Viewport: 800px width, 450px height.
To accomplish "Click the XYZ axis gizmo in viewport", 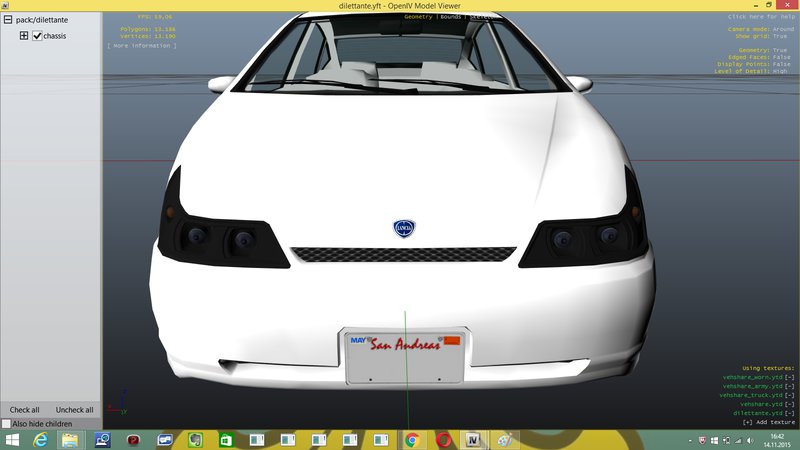I will click(x=117, y=403).
